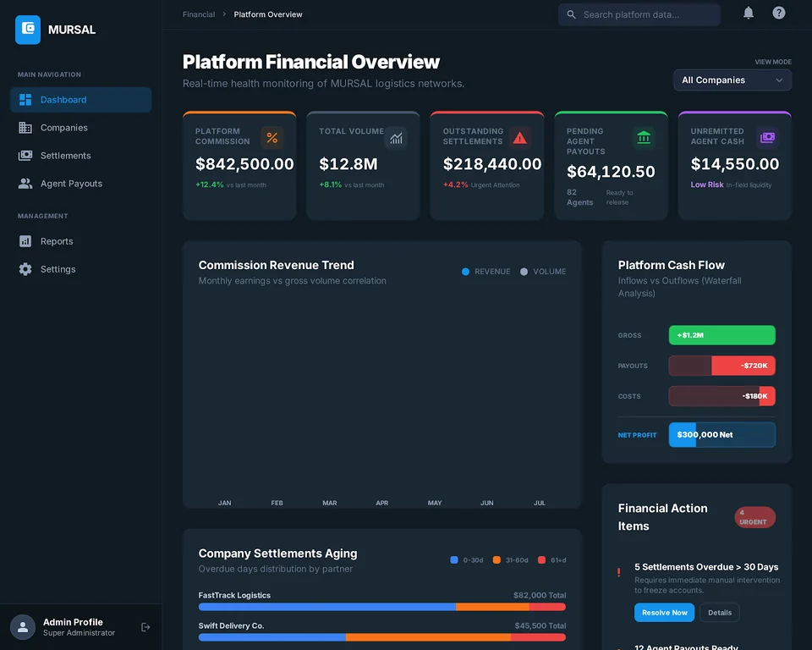This screenshot has height=650, width=812.
Task: Click the Unremitted Agent Cash $14,550.00 value
Action: [735, 164]
